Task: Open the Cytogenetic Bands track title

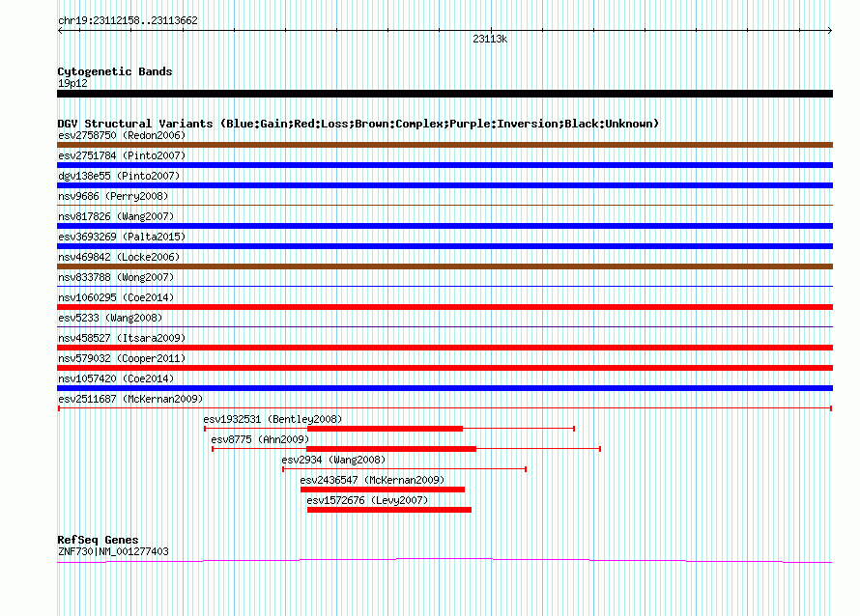Action: [115, 71]
